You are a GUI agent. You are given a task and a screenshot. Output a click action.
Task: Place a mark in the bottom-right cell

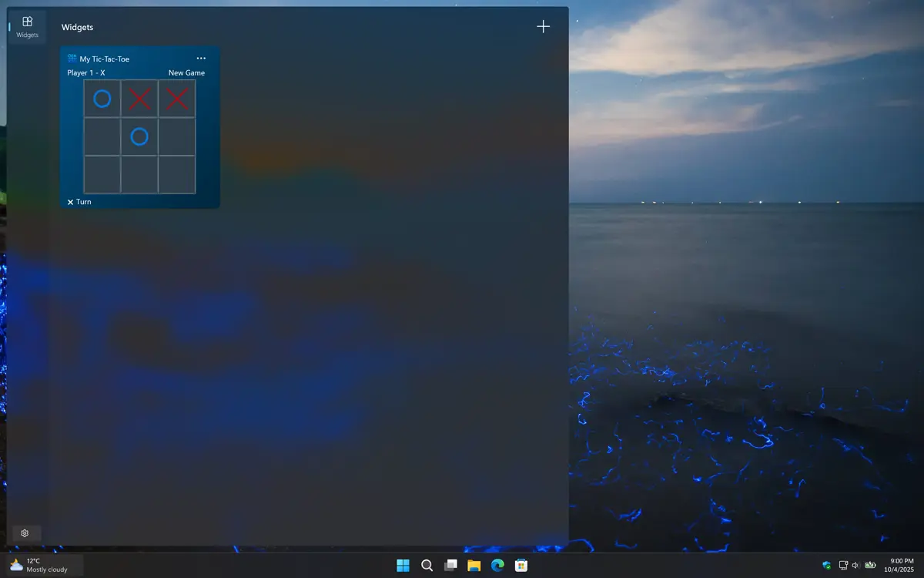pyautogui.click(x=176, y=175)
